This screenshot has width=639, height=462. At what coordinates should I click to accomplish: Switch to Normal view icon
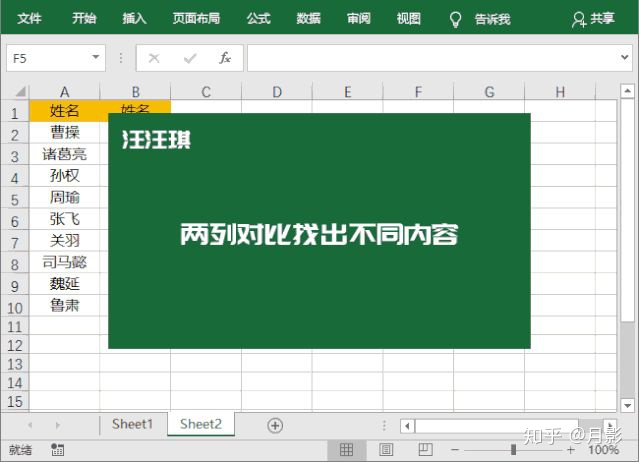click(346, 450)
